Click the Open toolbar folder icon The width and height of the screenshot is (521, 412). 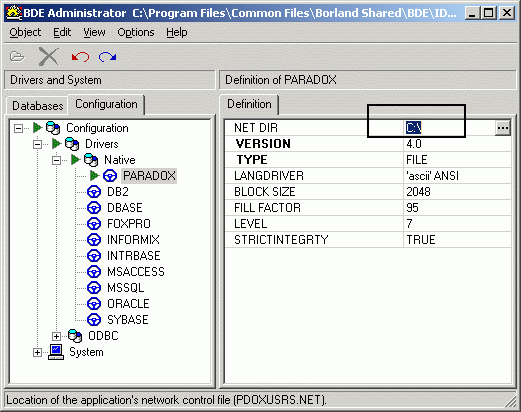pos(17,57)
